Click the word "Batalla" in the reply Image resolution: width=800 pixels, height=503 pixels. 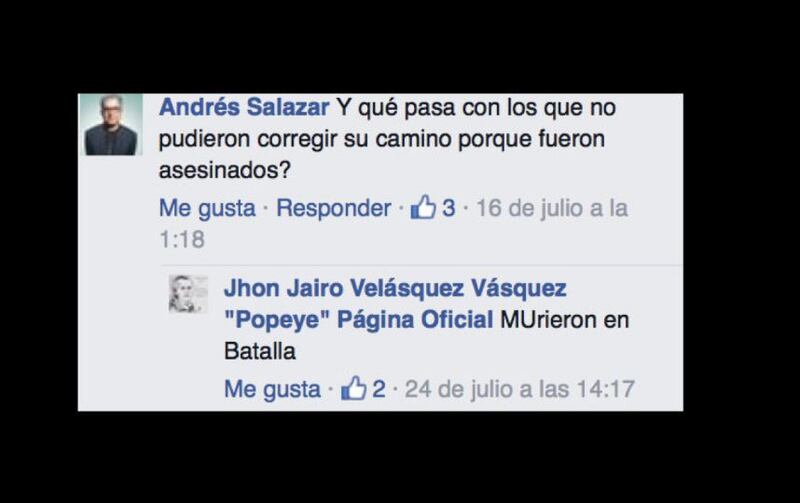[x=260, y=351]
